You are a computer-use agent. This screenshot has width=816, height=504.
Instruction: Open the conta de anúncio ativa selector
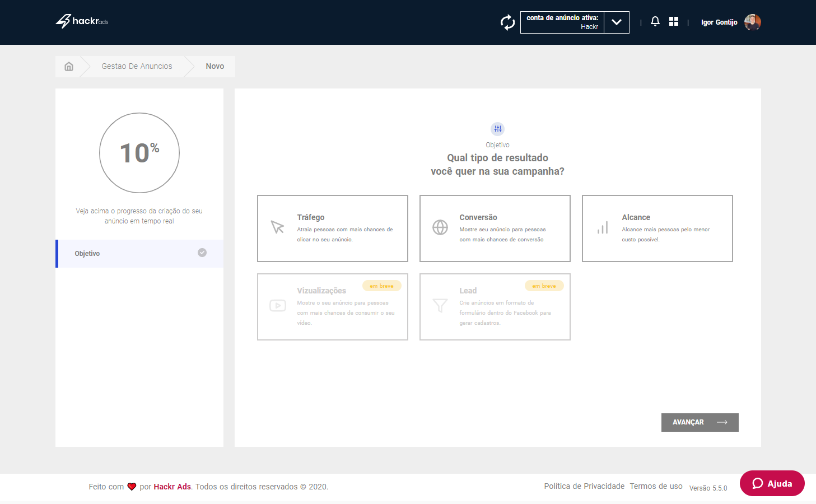tap(562, 22)
